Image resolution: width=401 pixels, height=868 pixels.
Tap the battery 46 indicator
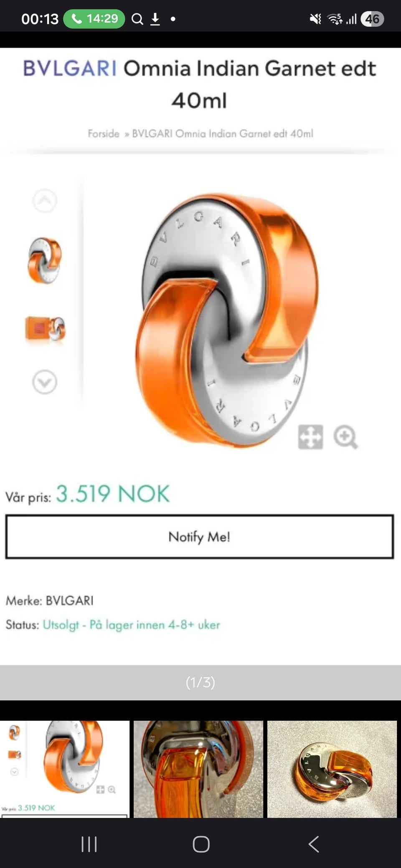pos(372,19)
